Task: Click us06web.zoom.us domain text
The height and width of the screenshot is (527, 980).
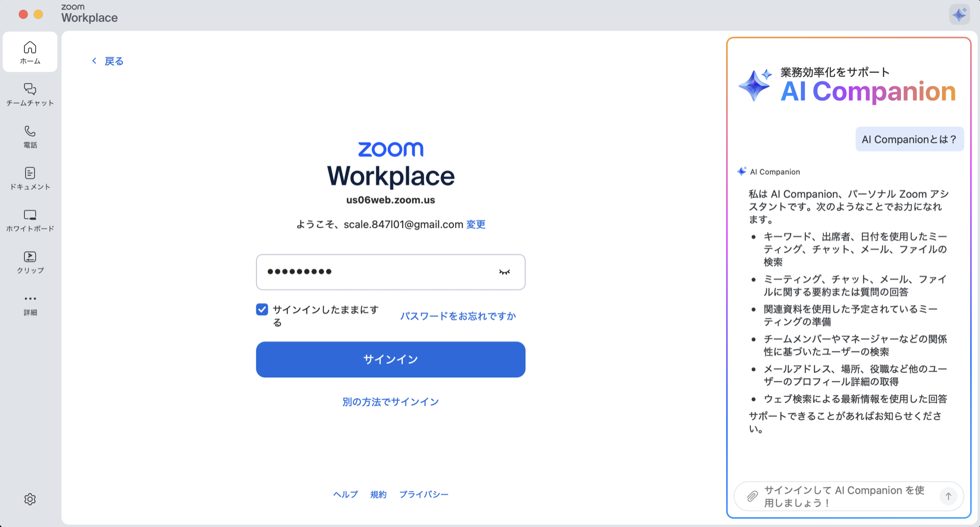Action: tap(390, 200)
